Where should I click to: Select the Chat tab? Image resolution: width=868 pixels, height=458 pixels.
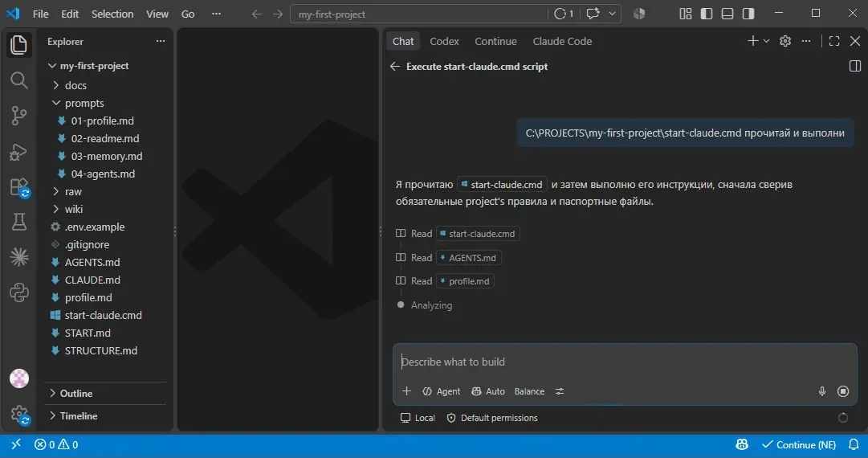[x=403, y=42]
